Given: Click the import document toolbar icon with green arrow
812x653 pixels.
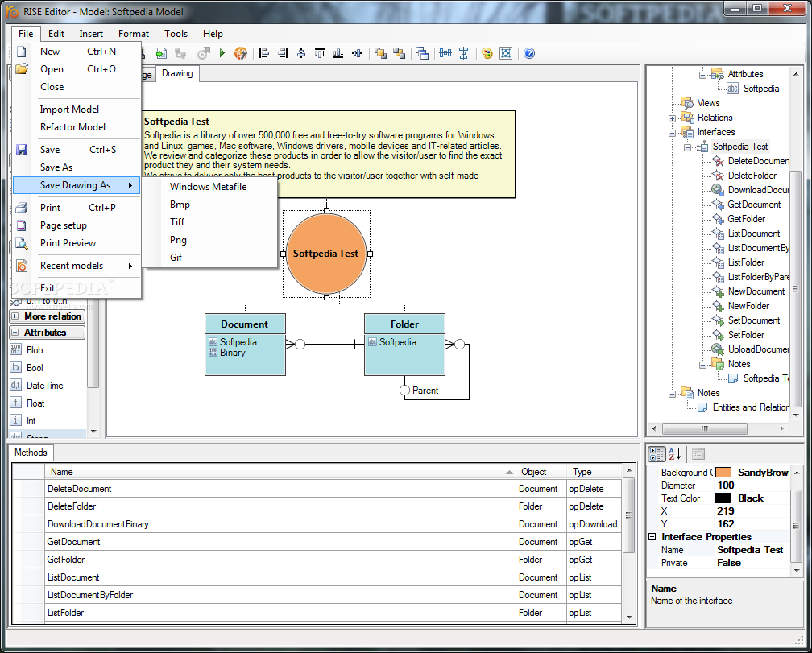Looking at the screenshot, I should (x=162, y=53).
